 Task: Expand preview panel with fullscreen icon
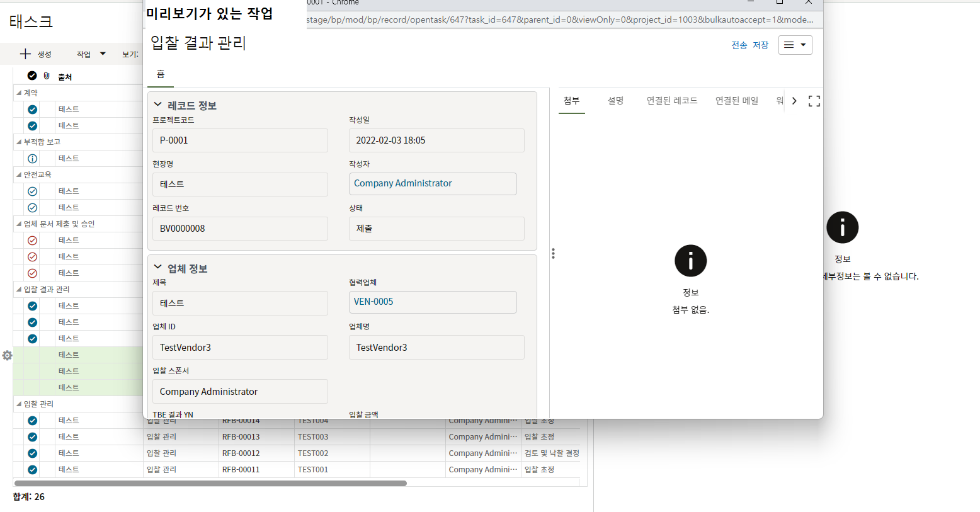814,101
